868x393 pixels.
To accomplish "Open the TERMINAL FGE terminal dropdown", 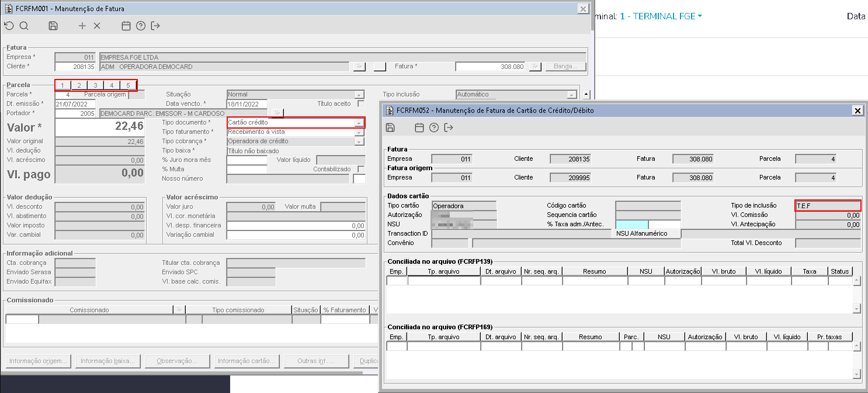I will [x=661, y=16].
